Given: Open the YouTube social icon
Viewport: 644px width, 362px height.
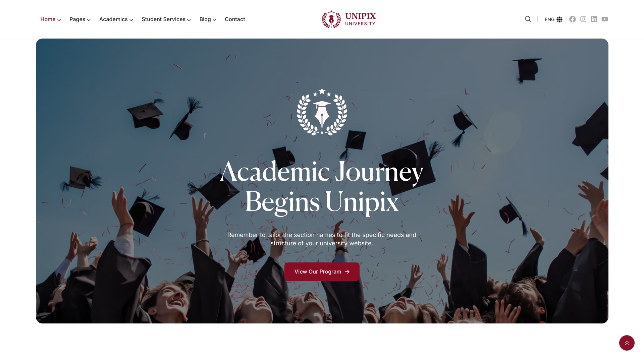Looking at the screenshot, I should 605,19.
